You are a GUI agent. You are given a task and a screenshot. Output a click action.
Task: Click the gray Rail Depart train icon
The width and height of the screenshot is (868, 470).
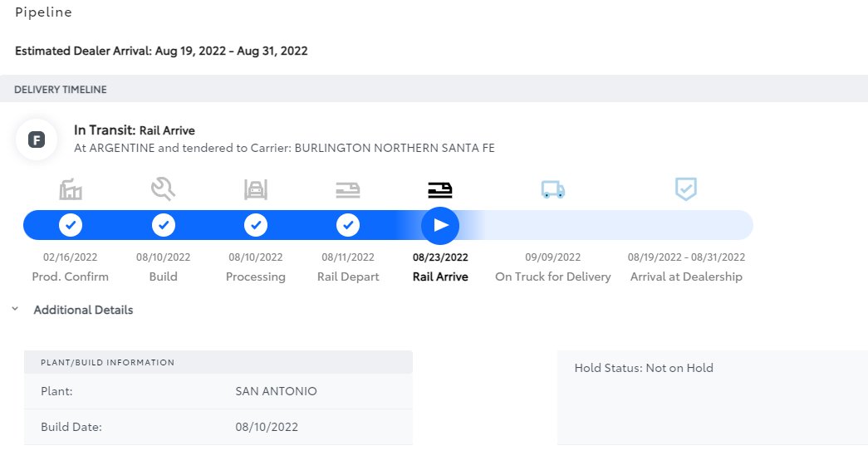pyautogui.click(x=348, y=190)
